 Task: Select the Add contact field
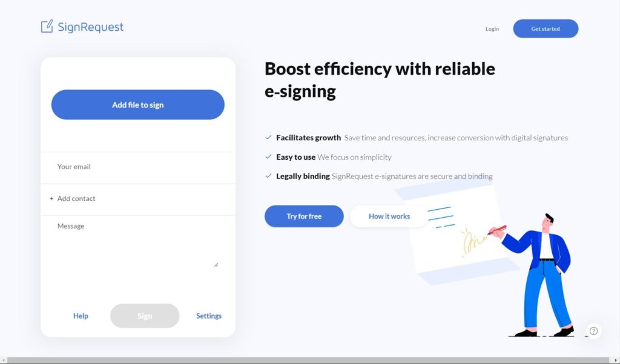[137, 198]
